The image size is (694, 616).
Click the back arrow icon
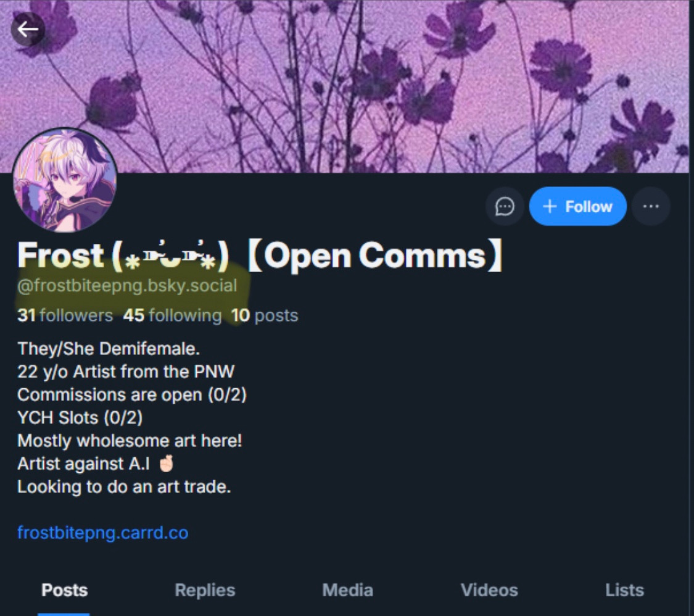28,30
